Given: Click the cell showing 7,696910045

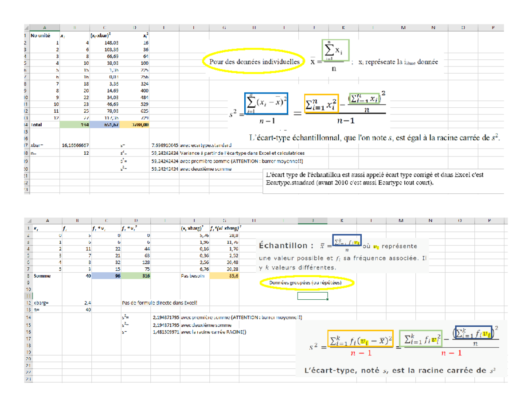Looking at the screenshot, I should (x=165, y=145).
